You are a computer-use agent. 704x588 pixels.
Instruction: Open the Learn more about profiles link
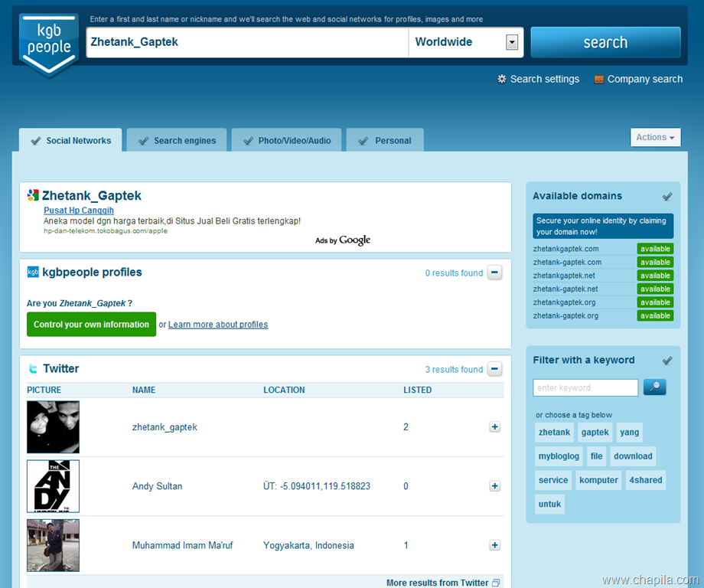point(218,325)
